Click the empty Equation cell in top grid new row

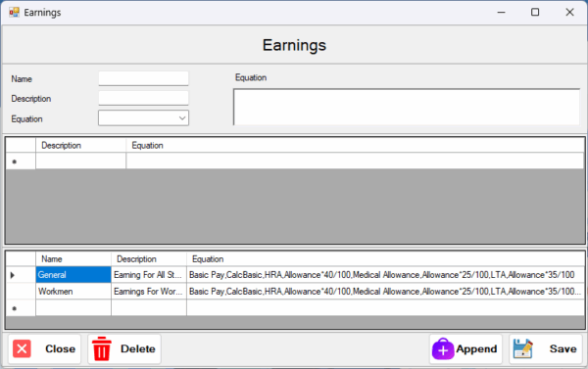[x=355, y=161]
